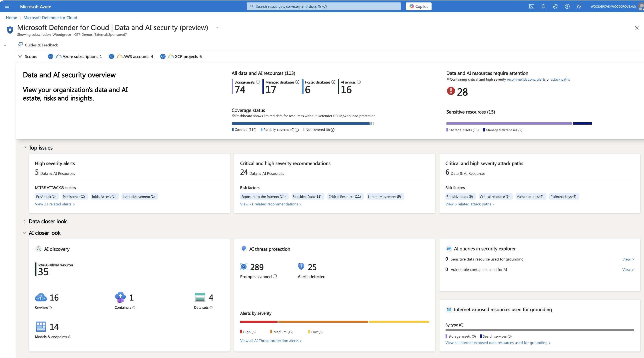The image size is (644, 358).
Task: Open the help question mark icon
Action: click(567, 6)
